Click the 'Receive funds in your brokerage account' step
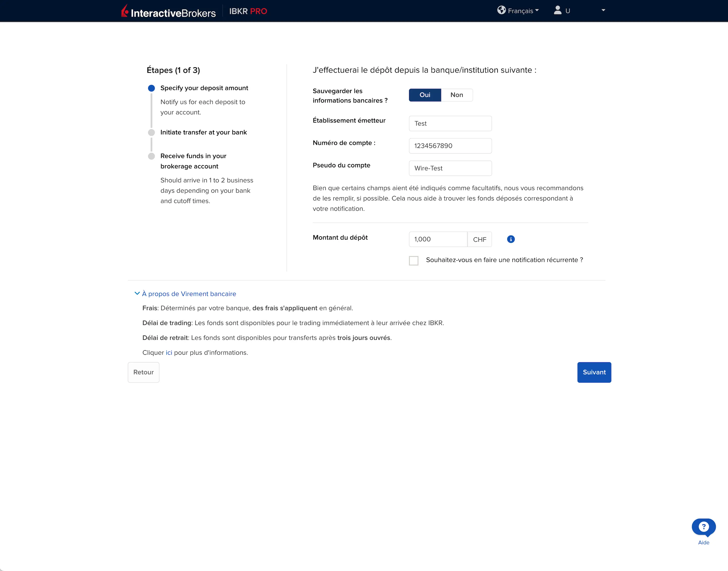The image size is (728, 571). click(193, 161)
